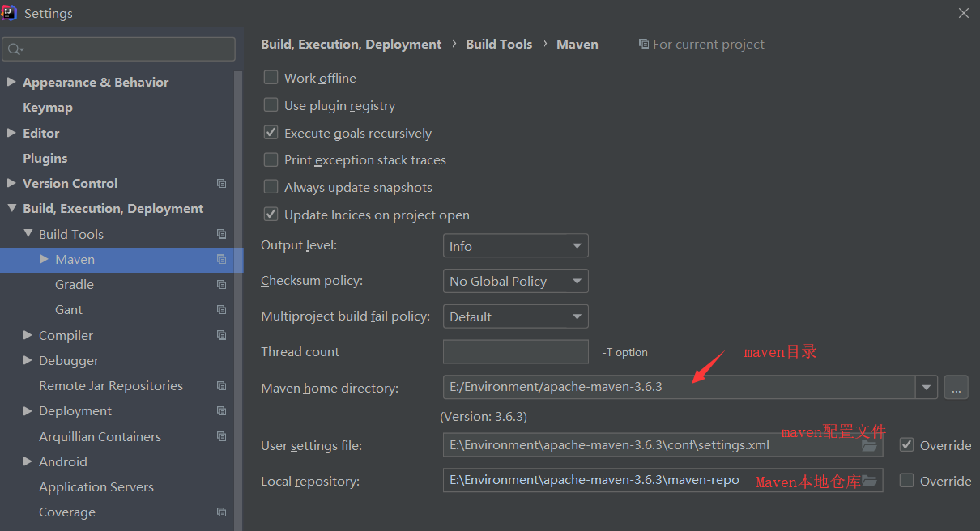Screen dimensions: 980x531
Task: Click Build Tools in the breadcrumb
Action: click(499, 45)
